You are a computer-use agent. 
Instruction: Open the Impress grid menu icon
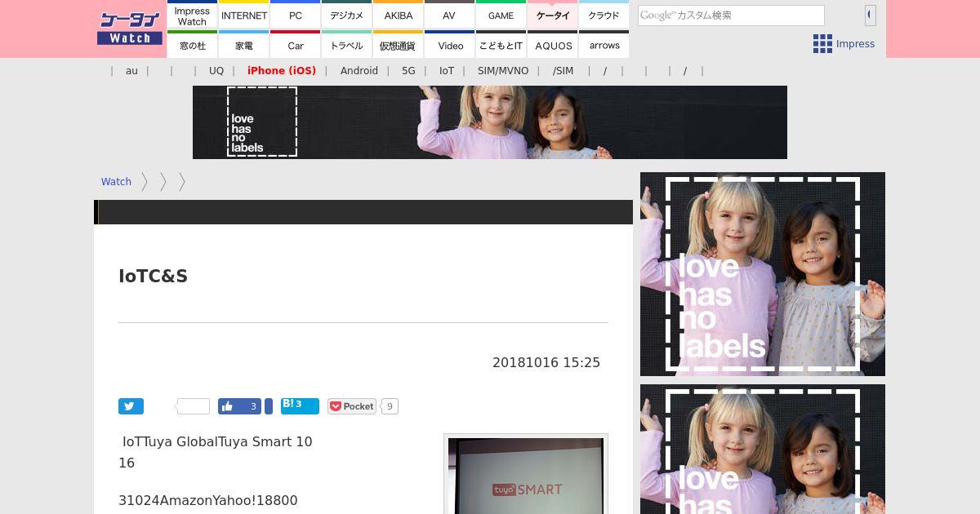point(822,44)
